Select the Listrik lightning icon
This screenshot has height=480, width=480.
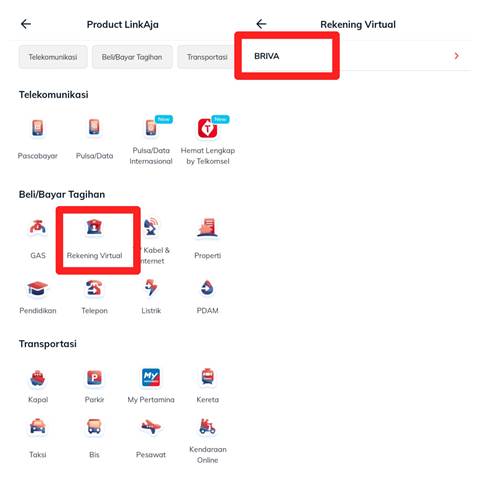[151, 288]
